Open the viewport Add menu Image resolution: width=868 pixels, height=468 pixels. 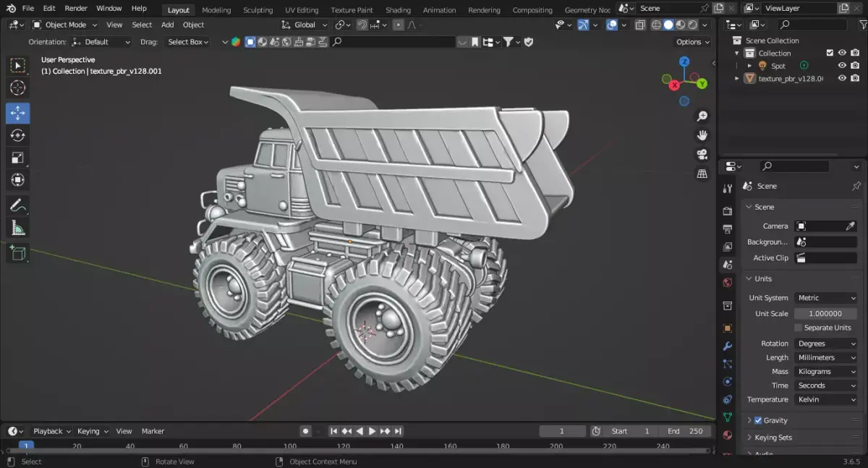pos(167,25)
